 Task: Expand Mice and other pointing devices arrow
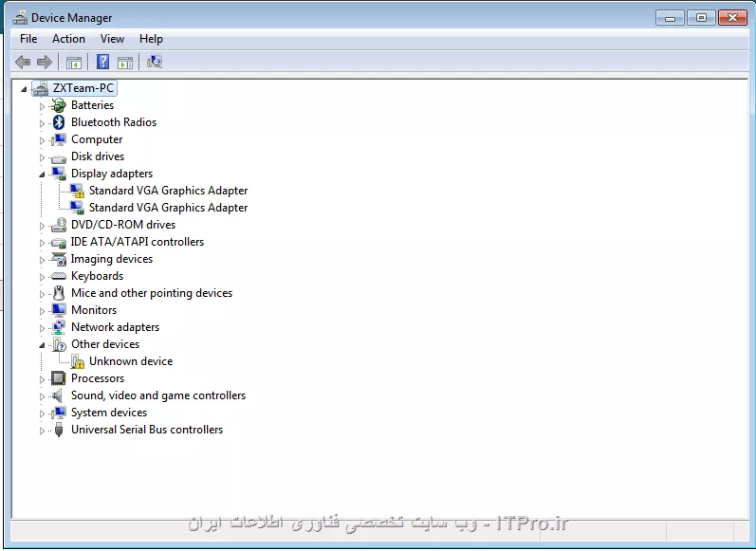[x=42, y=294]
